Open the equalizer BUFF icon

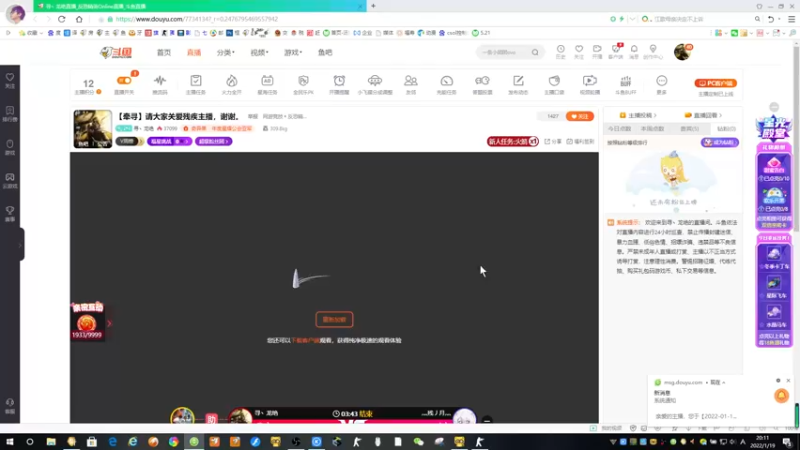click(626, 81)
